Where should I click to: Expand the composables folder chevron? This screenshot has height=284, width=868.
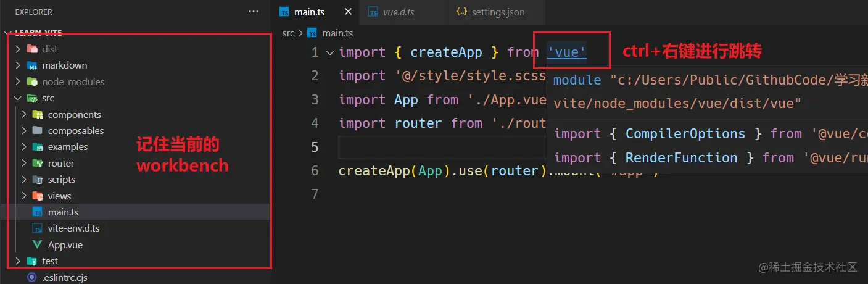[x=23, y=131]
